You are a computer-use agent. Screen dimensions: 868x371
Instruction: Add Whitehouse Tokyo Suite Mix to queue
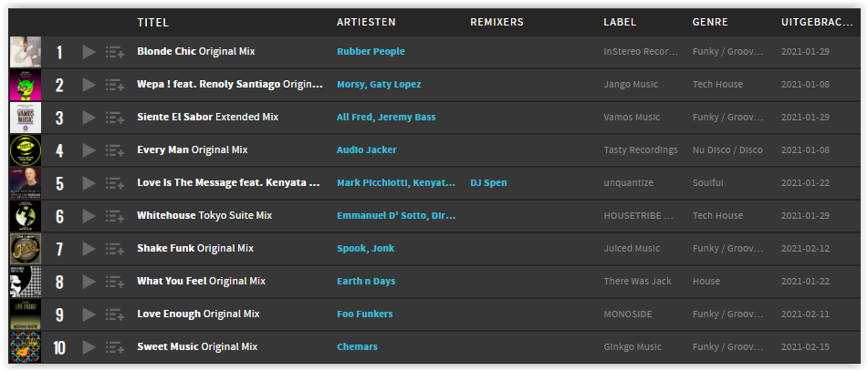tap(115, 216)
